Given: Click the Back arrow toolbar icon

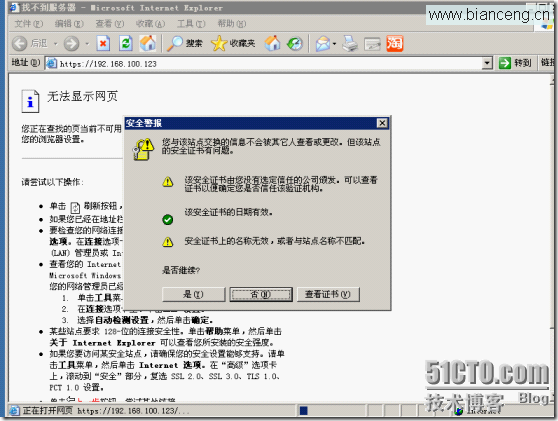Looking at the screenshot, I should click(x=20, y=44).
